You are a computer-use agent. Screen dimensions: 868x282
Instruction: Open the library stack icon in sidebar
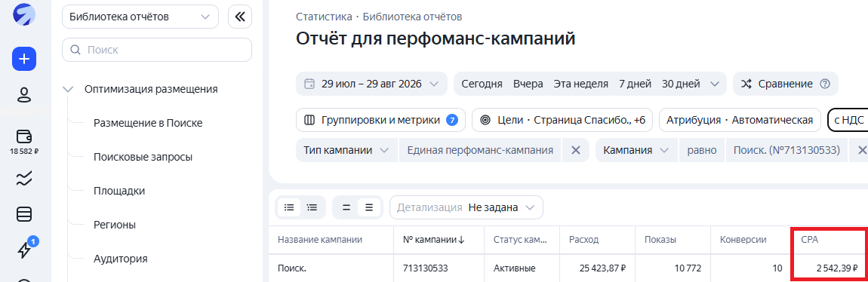pyautogui.click(x=24, y=214)
